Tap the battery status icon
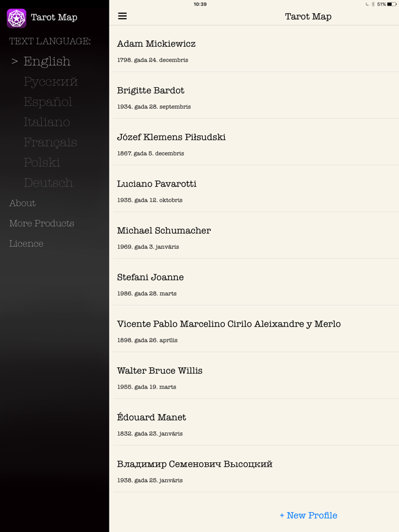Screen dimensions: 399x532 392,4
